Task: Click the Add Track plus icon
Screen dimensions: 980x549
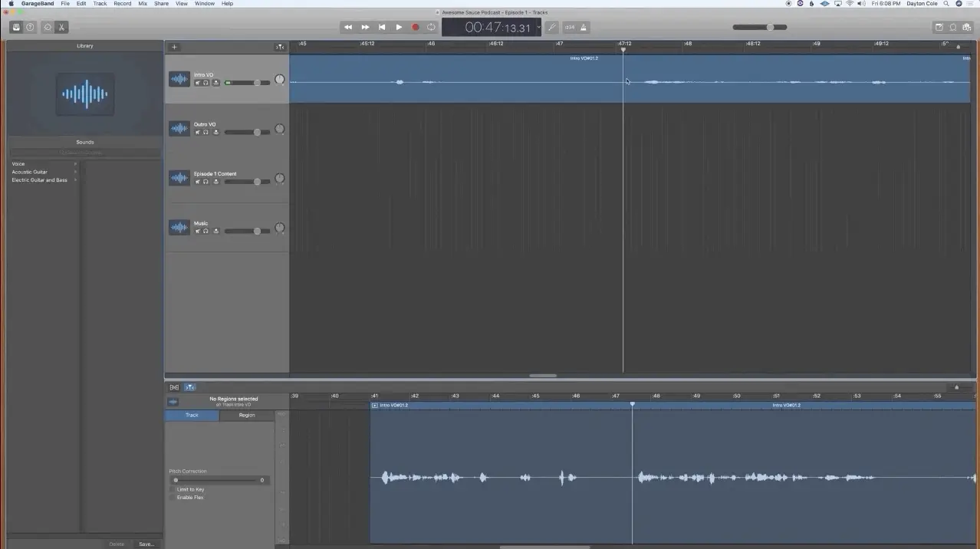Action: [174, 47]
